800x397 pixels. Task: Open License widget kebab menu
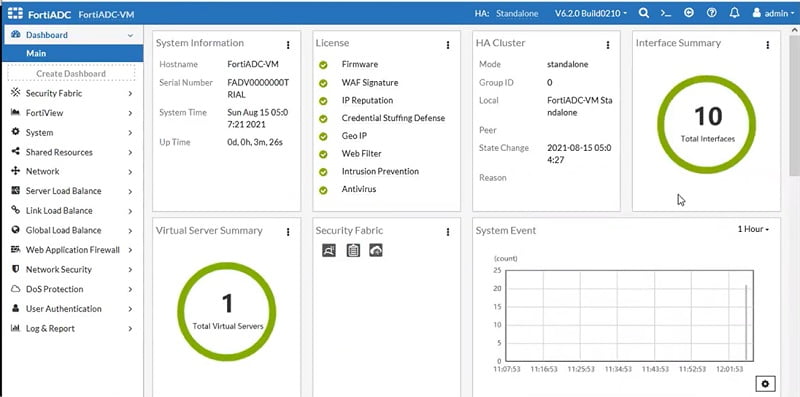448,45
